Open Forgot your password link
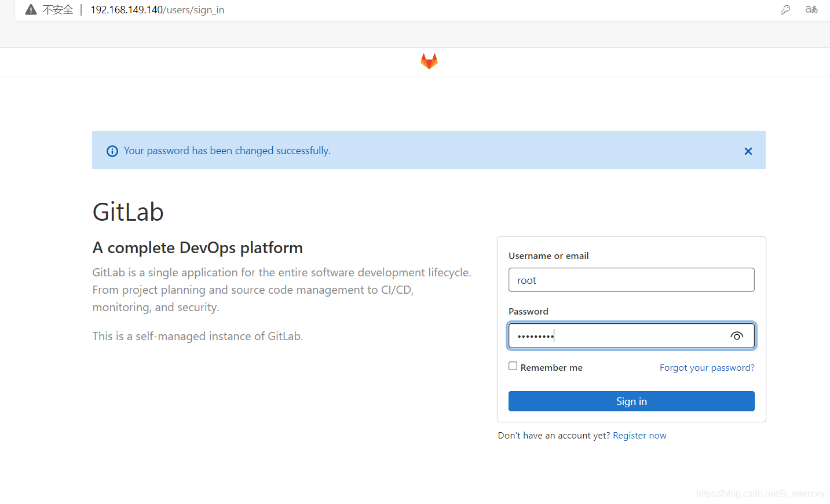This screenshot has height=504, width=830. coord(707,368)
